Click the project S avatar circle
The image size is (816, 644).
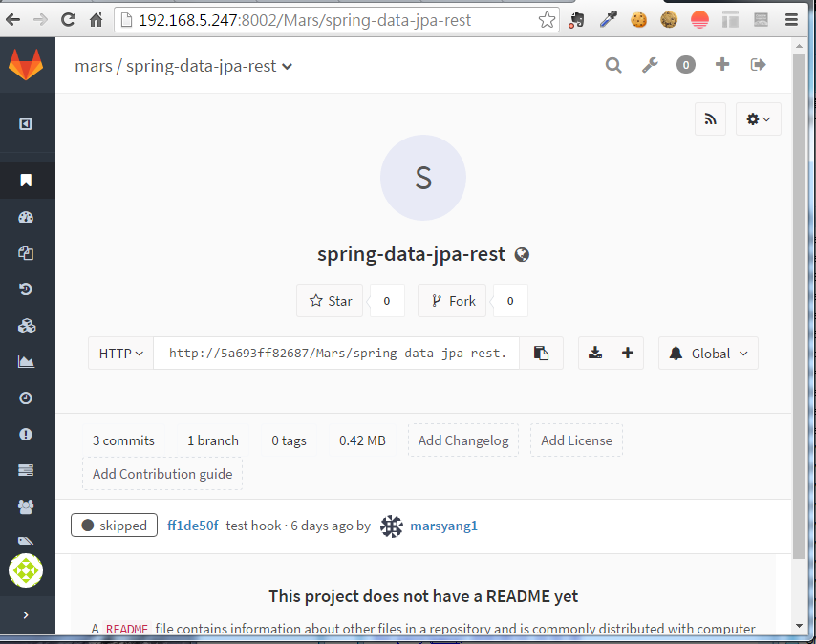(423, 178)
